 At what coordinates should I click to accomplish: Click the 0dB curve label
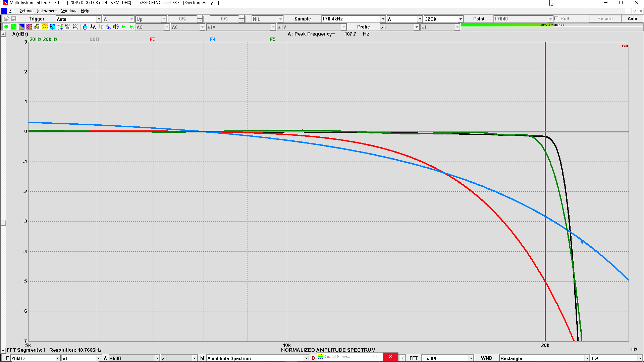point(94,39)
